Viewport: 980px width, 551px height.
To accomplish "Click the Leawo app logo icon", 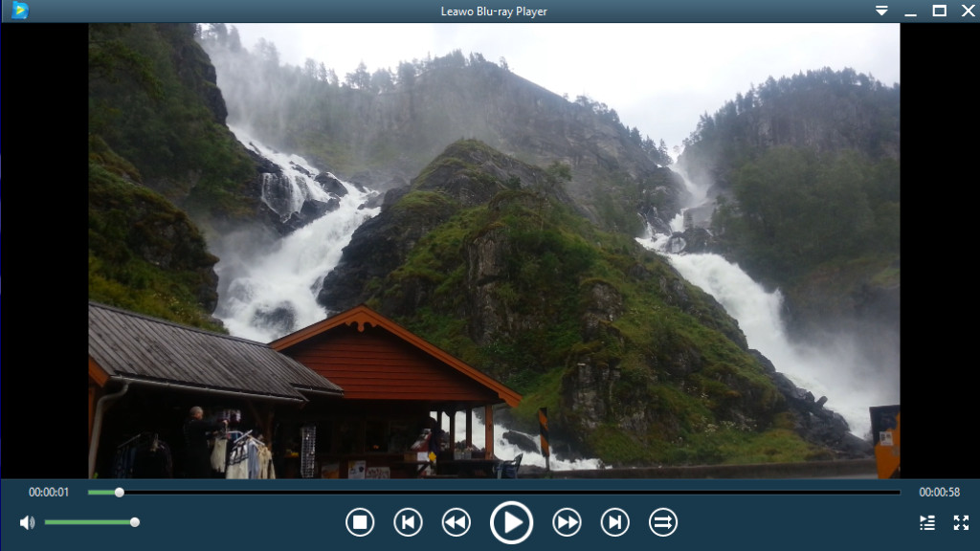I will pos(20,11).
